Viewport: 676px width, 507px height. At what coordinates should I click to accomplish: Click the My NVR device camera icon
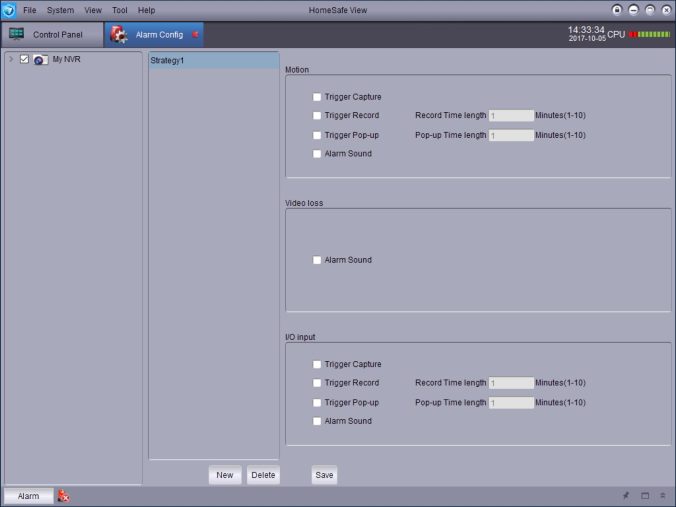click(x=41, y=60)
